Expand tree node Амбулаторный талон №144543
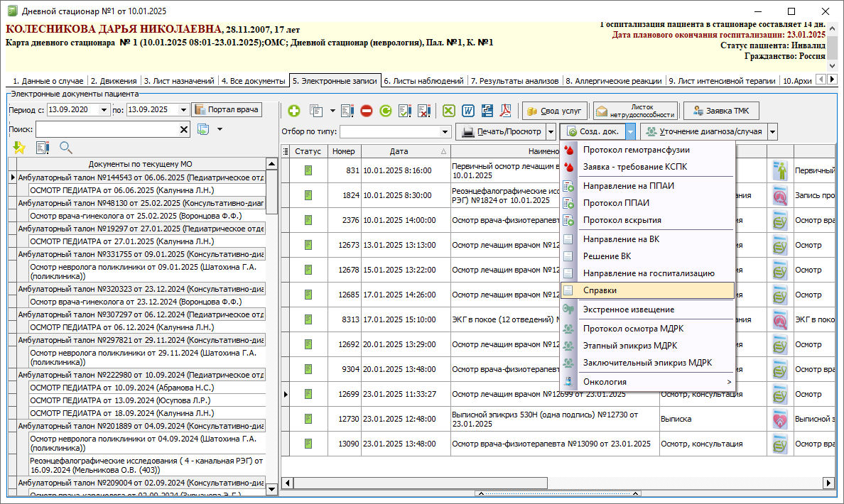This screenshot has height=504, width=844. point(12,177)
